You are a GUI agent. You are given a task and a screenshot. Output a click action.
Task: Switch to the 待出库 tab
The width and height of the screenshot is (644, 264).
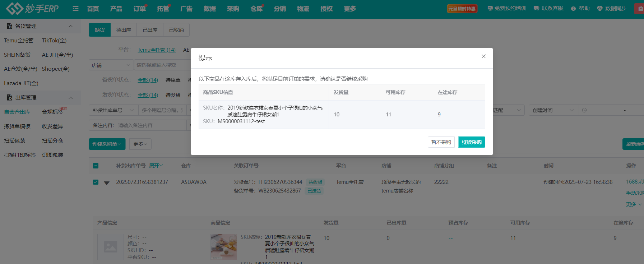coord(124,30)
